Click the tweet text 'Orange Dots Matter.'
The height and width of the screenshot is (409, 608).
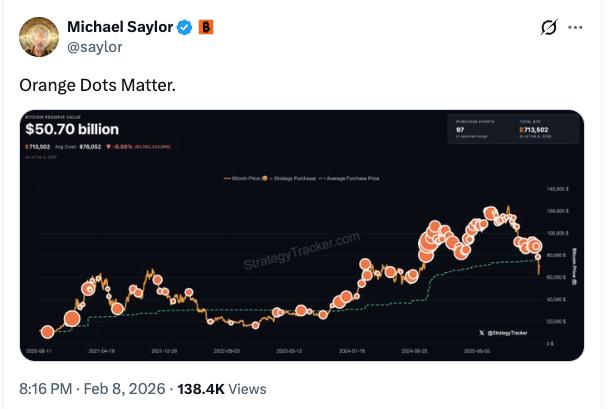point(97,85)
